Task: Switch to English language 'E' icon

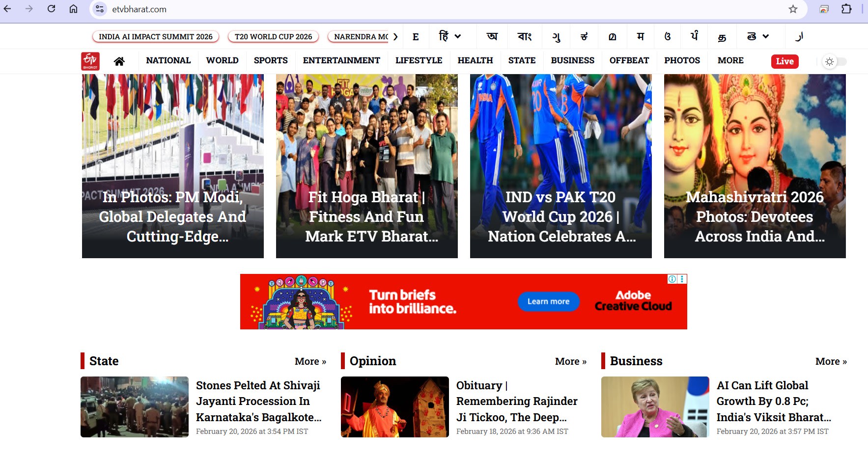Action: (416, 37)
